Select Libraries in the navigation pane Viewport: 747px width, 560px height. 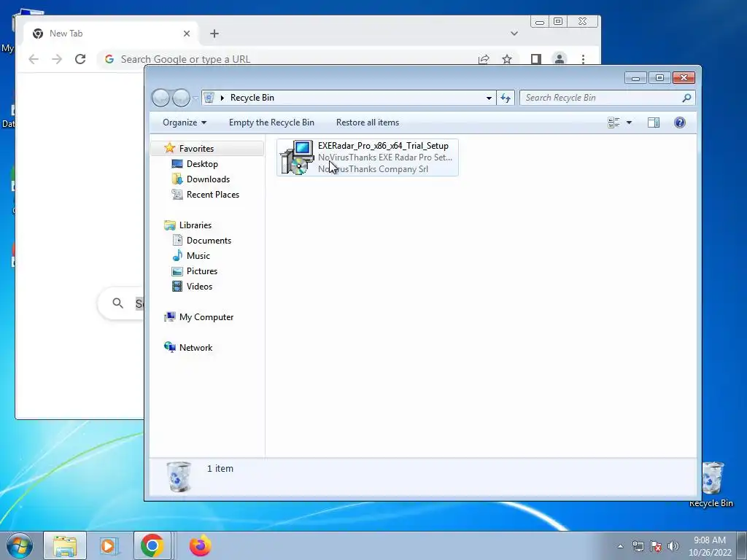(196, 225)
